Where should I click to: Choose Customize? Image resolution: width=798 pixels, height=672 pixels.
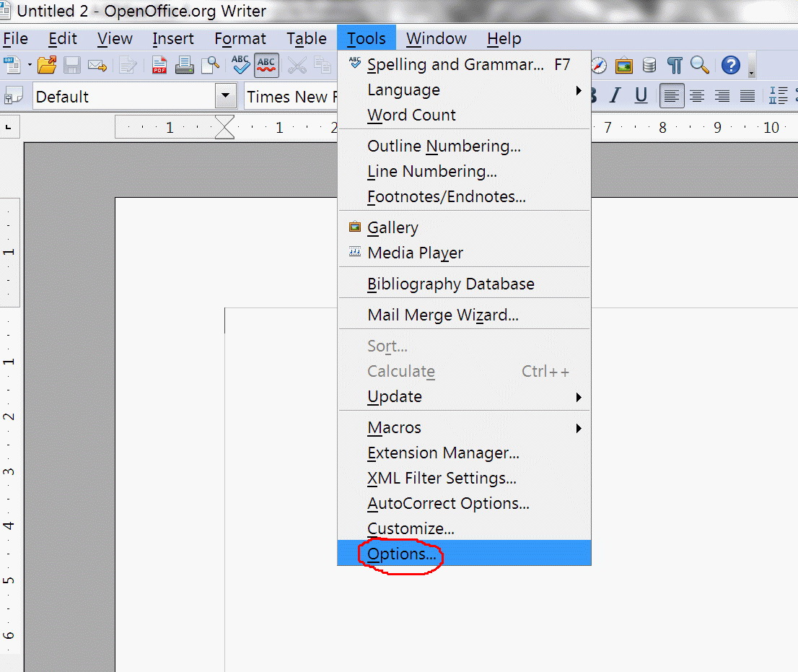click(464, 528)
